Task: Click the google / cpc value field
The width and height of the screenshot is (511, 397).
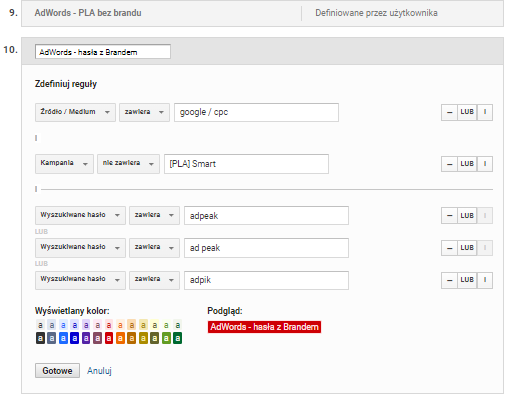Action: point(256,112)
